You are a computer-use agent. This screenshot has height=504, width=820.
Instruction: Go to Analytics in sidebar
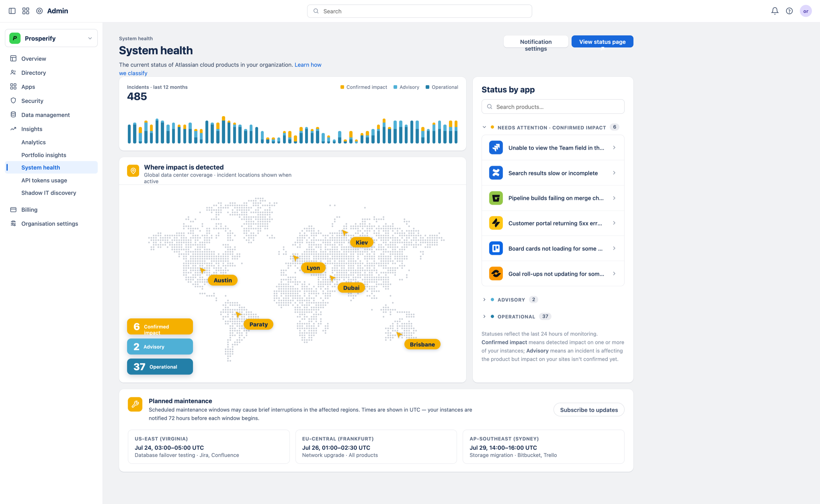click(x=34, y=142)
